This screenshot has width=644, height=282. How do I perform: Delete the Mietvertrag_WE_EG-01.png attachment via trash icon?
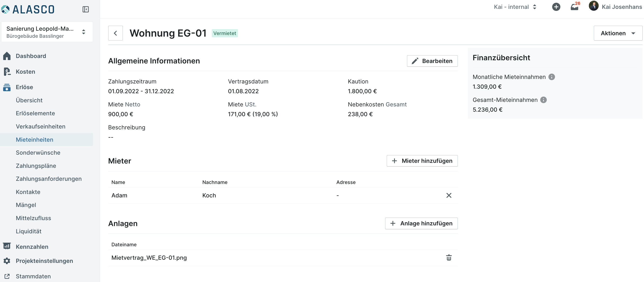click(x=449, y=257)
